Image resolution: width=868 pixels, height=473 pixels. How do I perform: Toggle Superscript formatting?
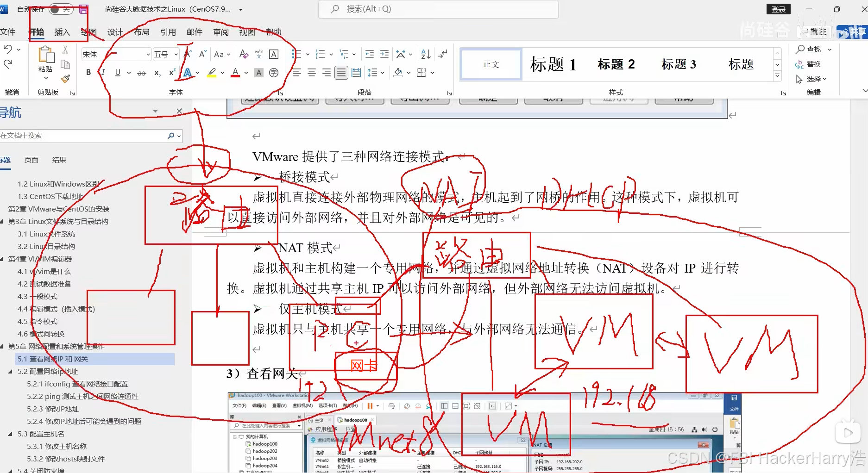172,73
